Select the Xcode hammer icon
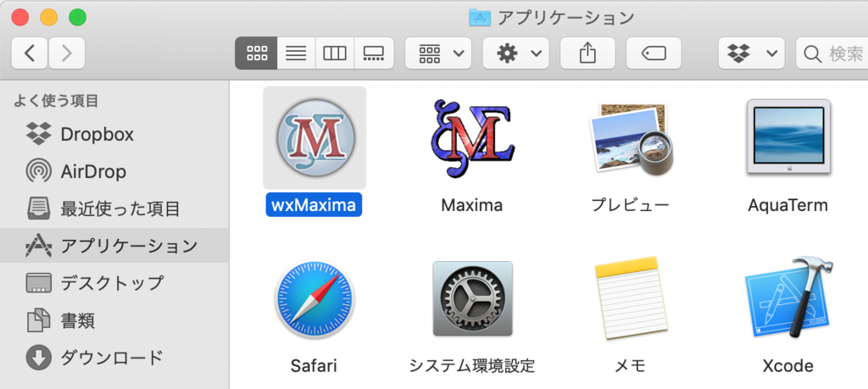Viewport: 868px width, 389px height. point(787,297)
